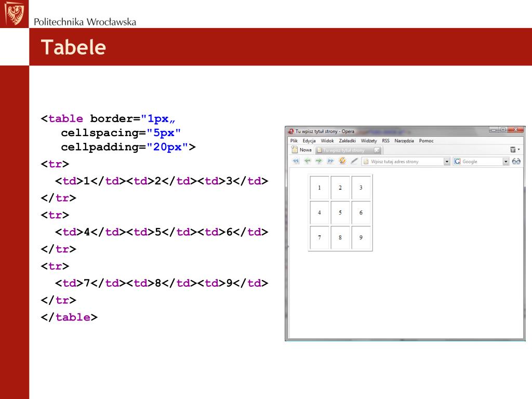Open the Widok menu
Image resolution: width=532 pixels, height=399 pixels.
(327, 140)
